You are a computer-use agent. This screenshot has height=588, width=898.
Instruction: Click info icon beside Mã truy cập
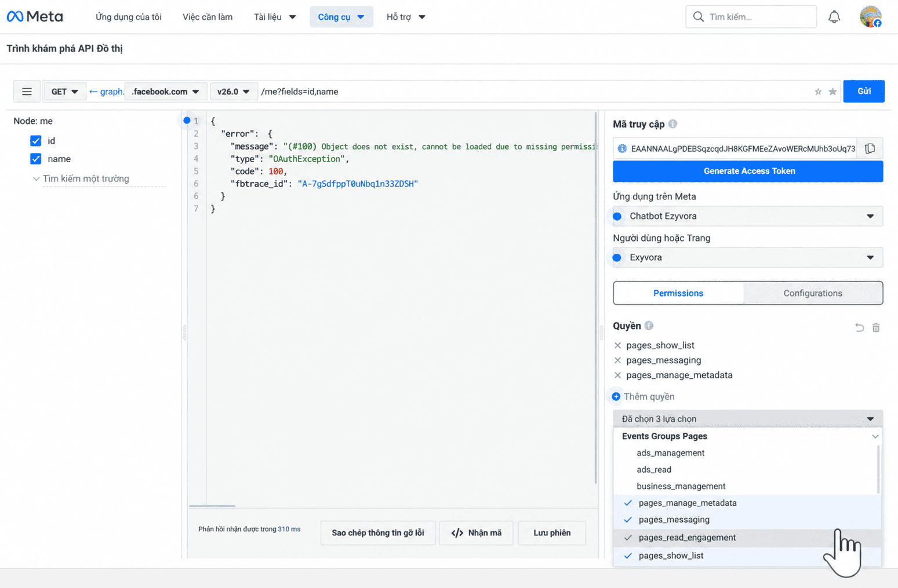click(672, 124)
